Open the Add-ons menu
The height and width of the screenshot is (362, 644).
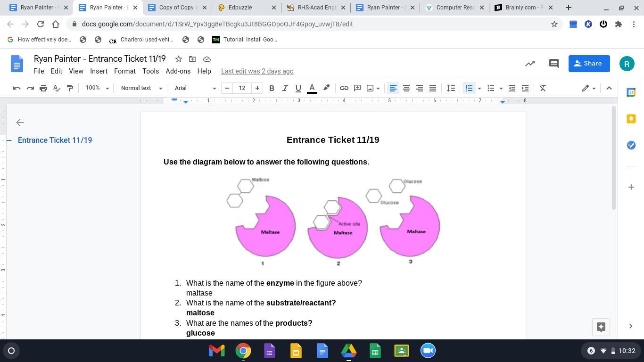(178, 71)
